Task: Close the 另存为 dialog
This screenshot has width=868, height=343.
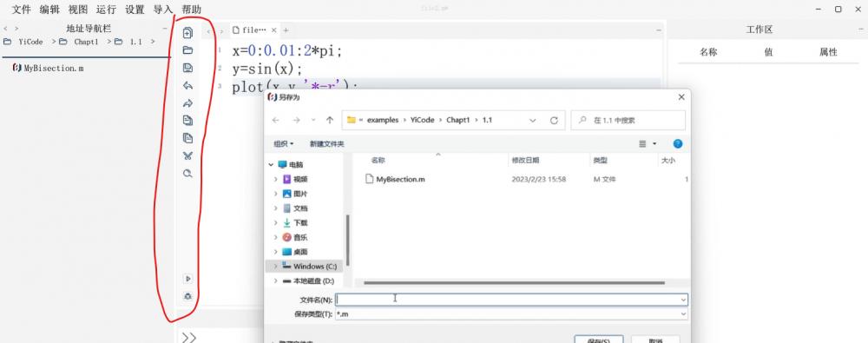Action: click(681, 97)
